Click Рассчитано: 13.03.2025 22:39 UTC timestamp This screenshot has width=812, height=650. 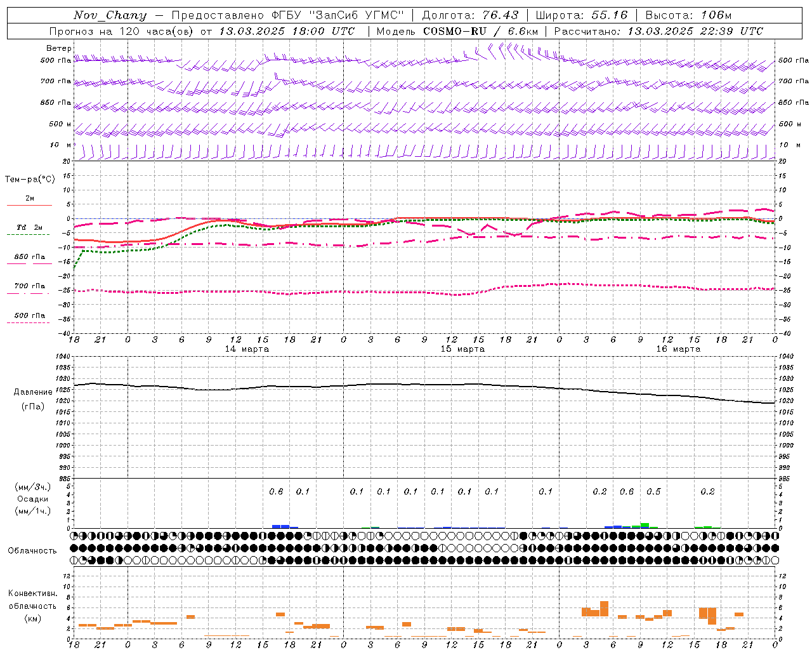658,31
